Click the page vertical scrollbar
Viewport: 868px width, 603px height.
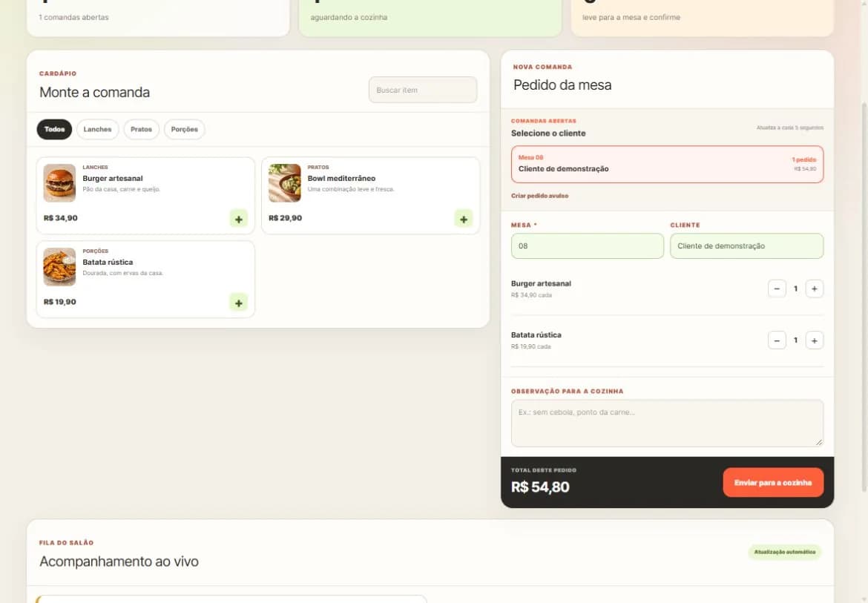(x=864, y=296)
